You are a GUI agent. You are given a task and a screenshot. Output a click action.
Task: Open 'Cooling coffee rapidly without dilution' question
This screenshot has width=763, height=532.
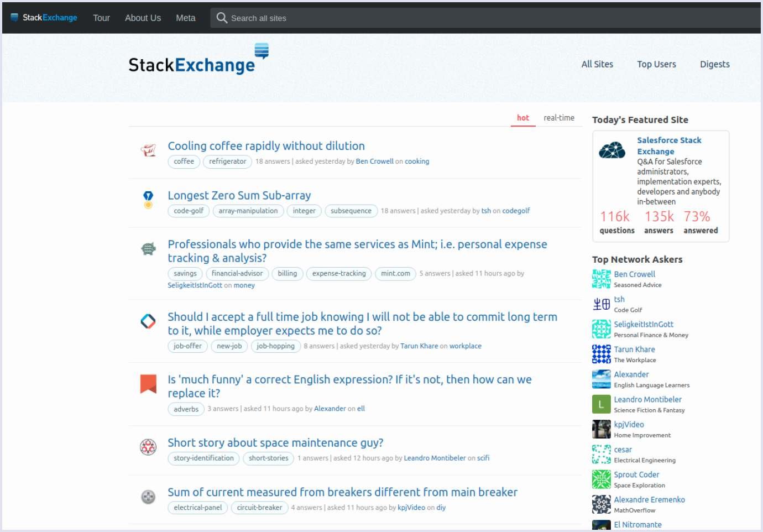pos(266,146)
